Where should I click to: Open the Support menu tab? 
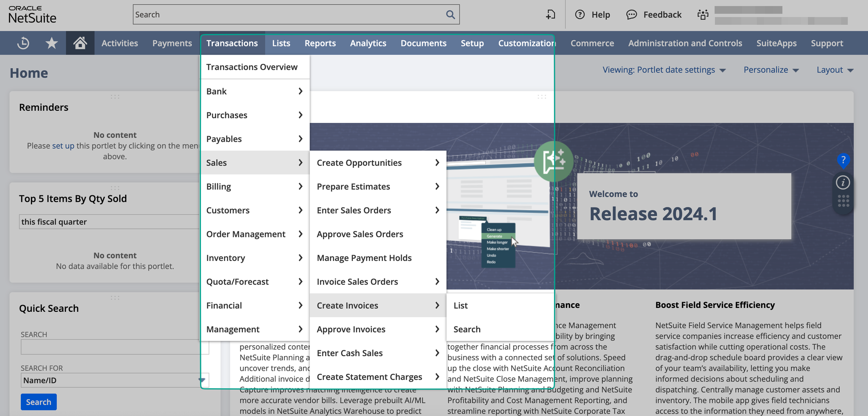click(x=827, y=43)
